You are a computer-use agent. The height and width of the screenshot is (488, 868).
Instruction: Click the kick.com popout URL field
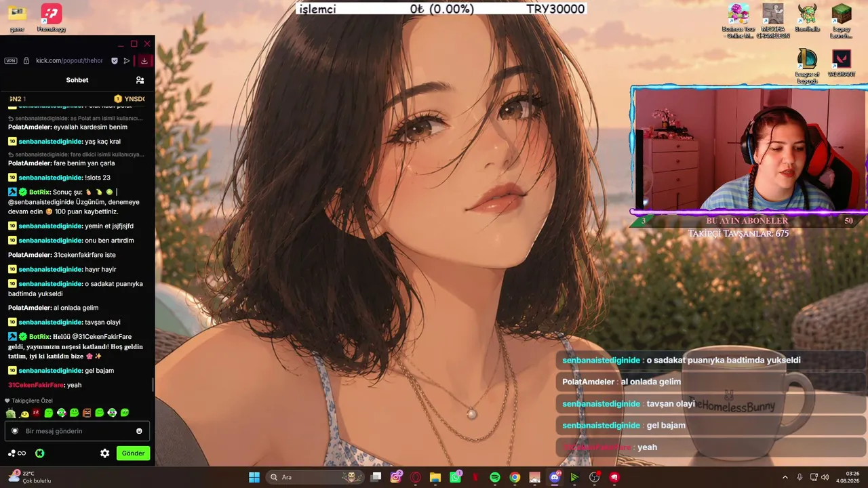pos(69,60)
